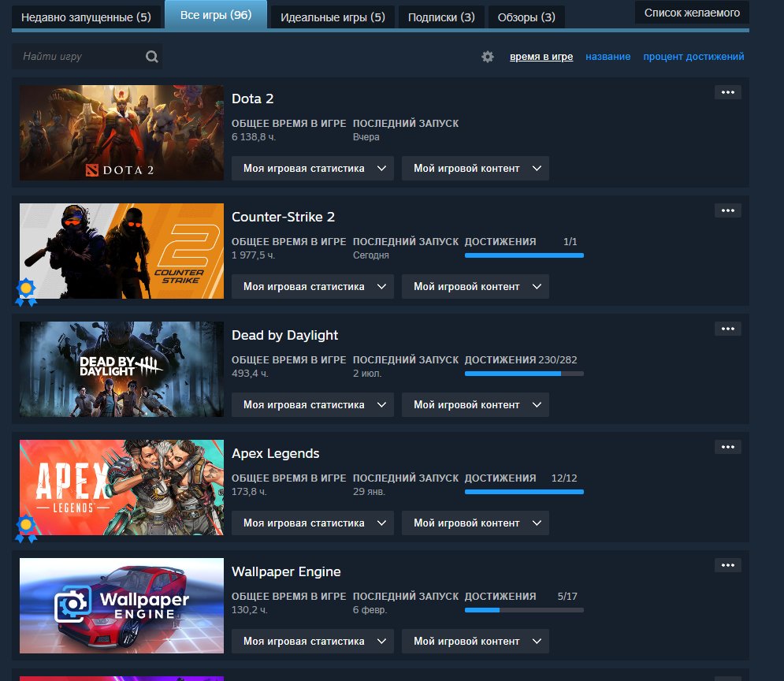The height and width of the screenshot is (681, 784).
Task: Open the Counter-Strike 2 title link
Action: 283,217
